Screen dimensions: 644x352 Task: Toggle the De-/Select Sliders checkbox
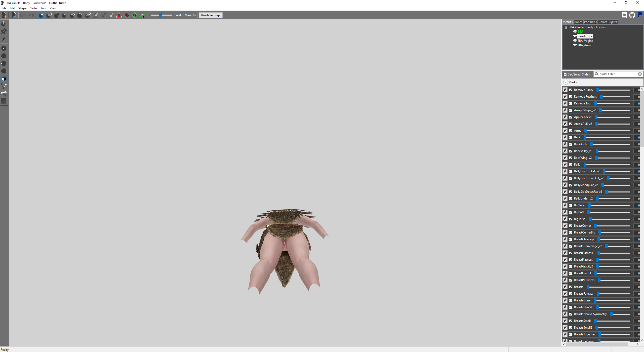565,74
